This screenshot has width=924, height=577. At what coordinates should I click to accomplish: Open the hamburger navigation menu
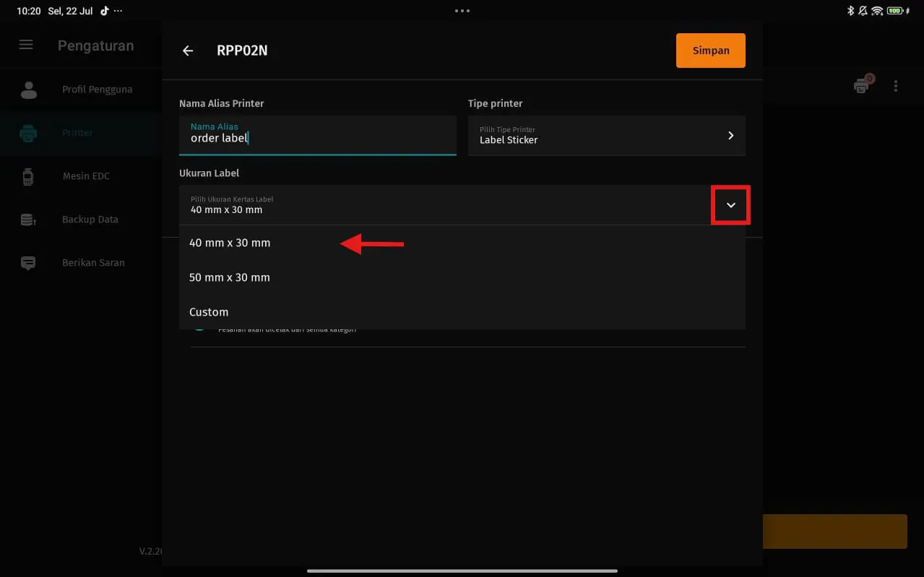tap(26, 45)
